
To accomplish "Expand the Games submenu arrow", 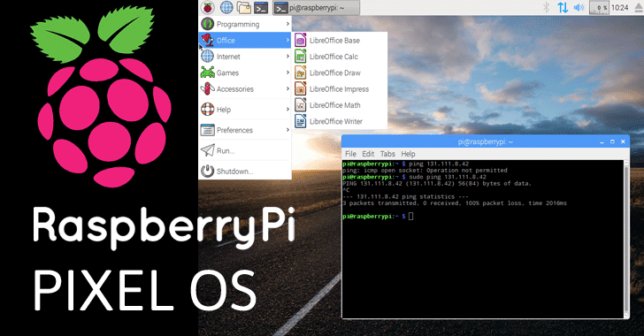I will pyautogui.click(x=287, y=73).
